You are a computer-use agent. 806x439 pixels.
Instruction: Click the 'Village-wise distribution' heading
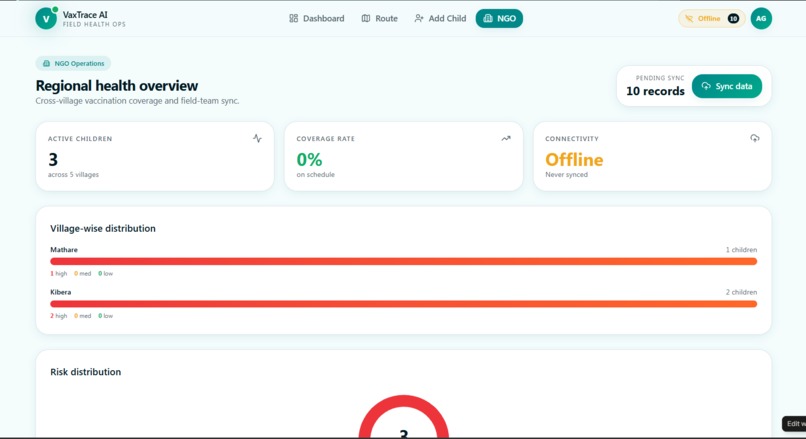click(x=103, y=228)
